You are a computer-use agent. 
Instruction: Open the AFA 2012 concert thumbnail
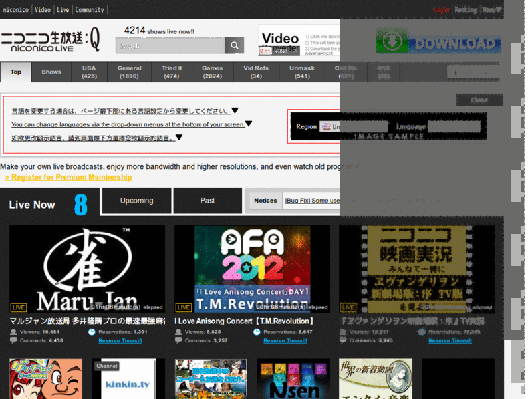pos(252,269)
